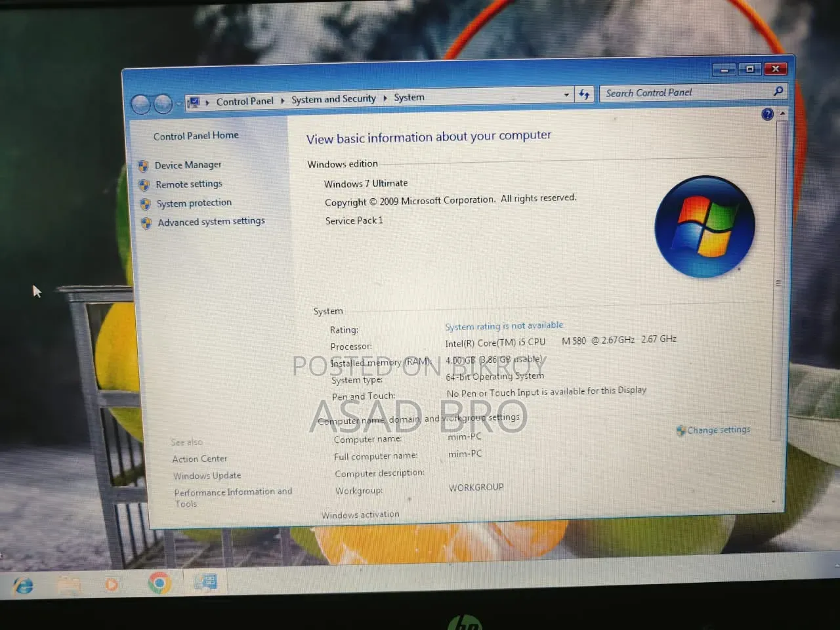This screenshot has height=630, width=840.
Task: Open the recent pages dropdown near the Forward button
Action: [178, 104]
